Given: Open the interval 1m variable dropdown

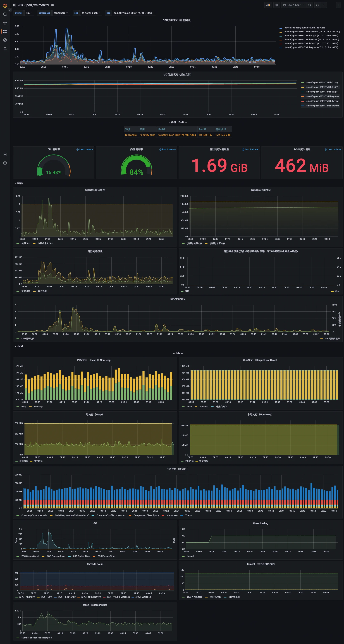Looking at the screenshot, I should tap(29, 13).
